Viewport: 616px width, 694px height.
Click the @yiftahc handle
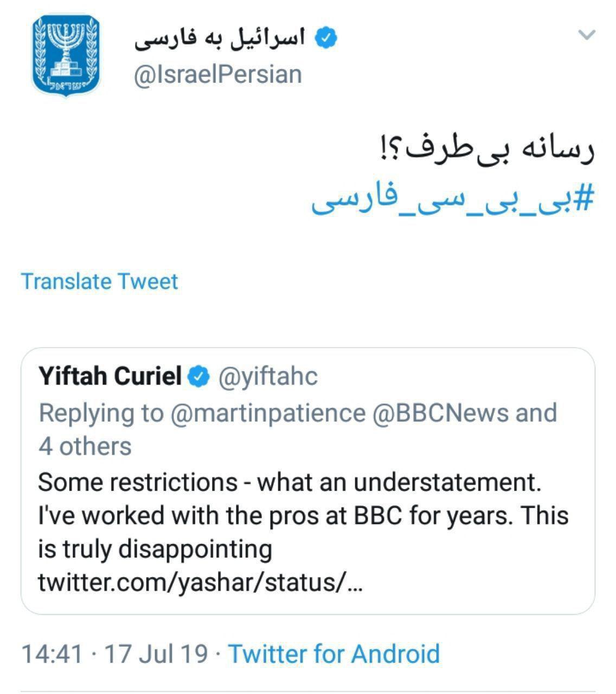pyautogui.click(x=268, y=376)
